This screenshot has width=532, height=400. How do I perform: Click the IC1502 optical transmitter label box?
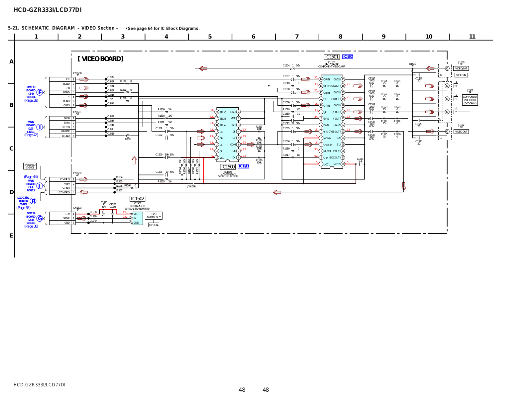(x=137, y=199)
